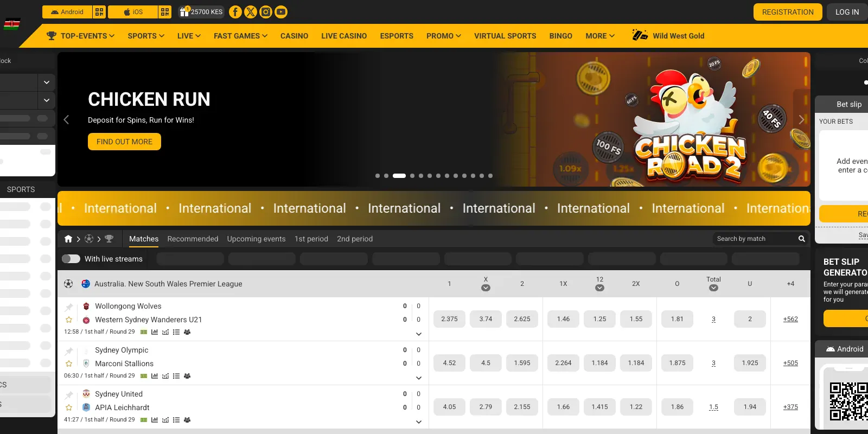Open the BINGO menu item
This screenshot has width=868, height=434.
point(560,36)
